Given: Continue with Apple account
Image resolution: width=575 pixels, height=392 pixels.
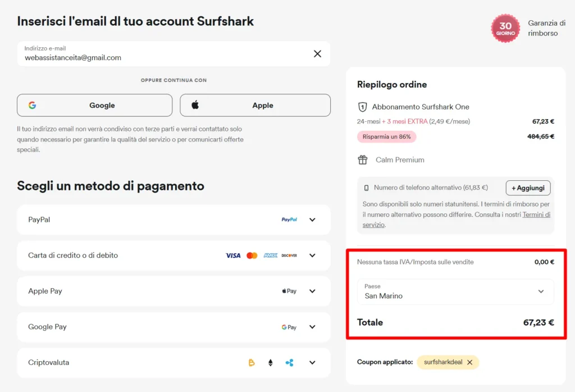Looking at the screenshot, I should pyautogui.click(x=255, y=105).
